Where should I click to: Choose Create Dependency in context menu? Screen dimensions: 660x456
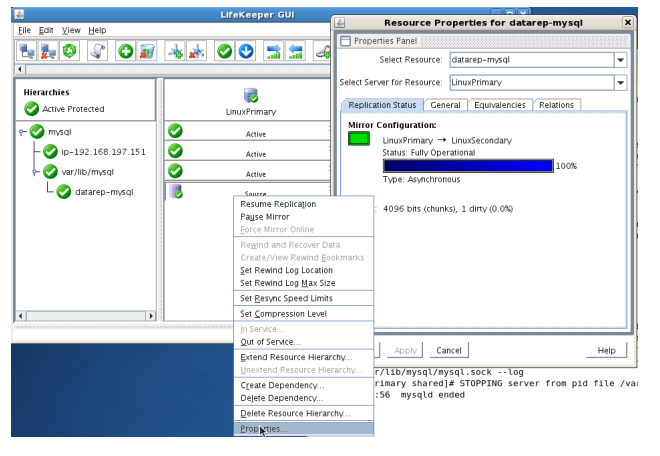pos(303,385)
